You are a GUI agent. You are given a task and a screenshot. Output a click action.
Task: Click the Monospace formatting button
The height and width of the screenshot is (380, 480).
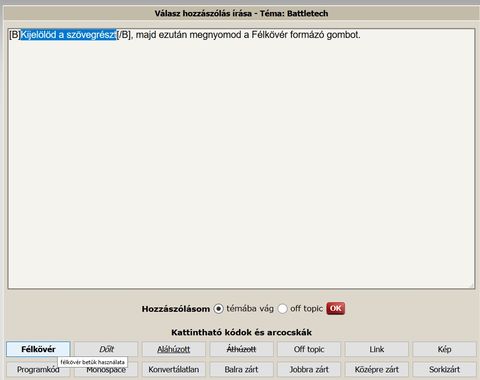click(x=106, y=371)
